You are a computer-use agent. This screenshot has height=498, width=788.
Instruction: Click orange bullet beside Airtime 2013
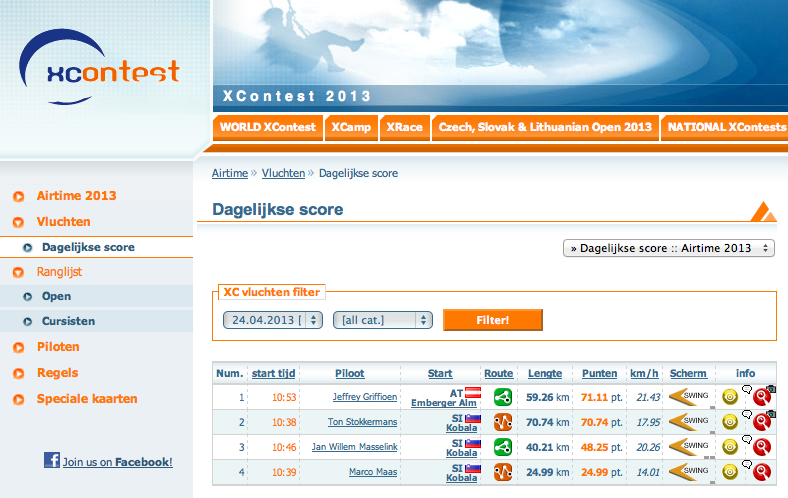[x=19, y=196]
